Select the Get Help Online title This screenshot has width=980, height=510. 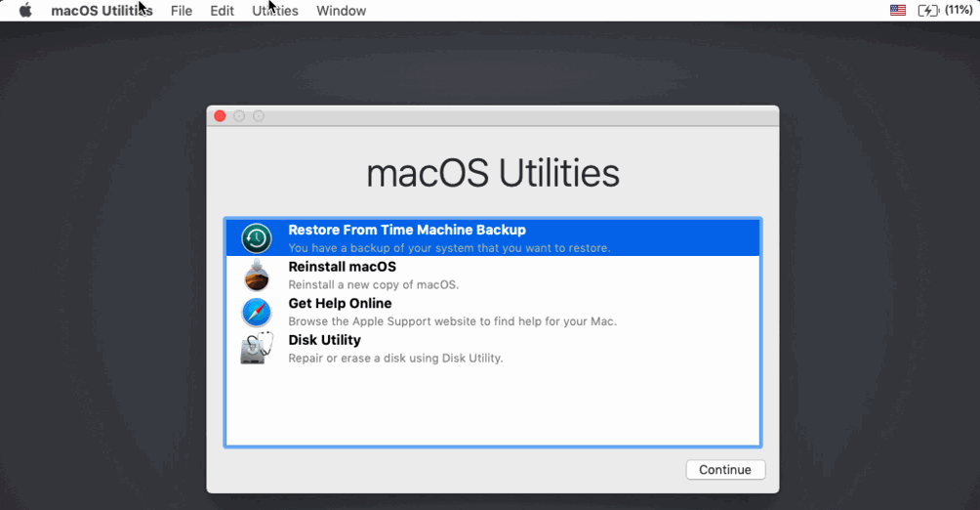pyautogui.click(x=340, y=304)
